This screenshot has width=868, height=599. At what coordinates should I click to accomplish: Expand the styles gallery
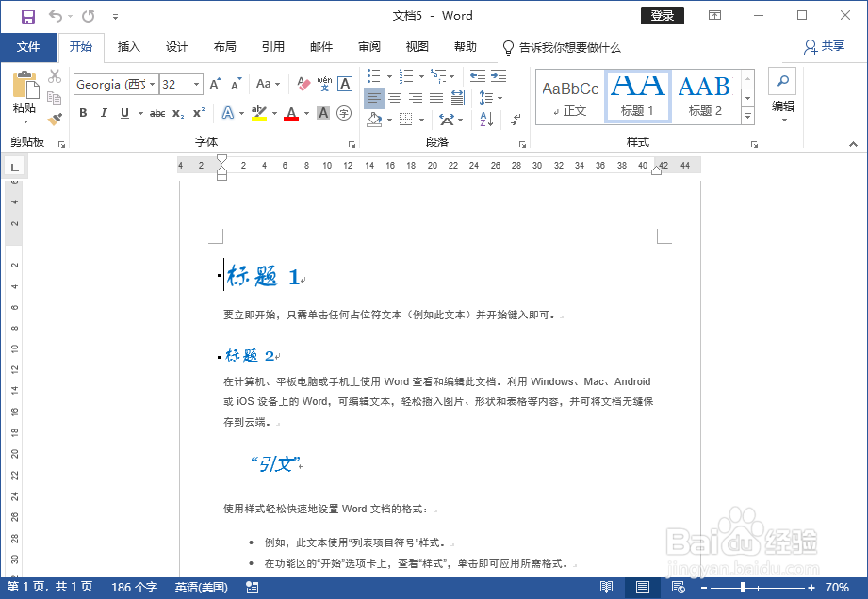point(748,117)
